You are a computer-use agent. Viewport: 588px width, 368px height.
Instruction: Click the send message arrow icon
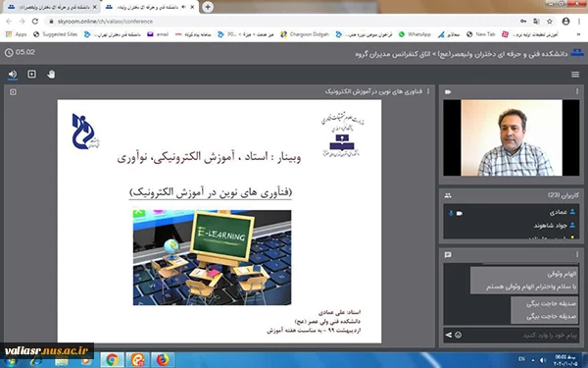point(449,335)
